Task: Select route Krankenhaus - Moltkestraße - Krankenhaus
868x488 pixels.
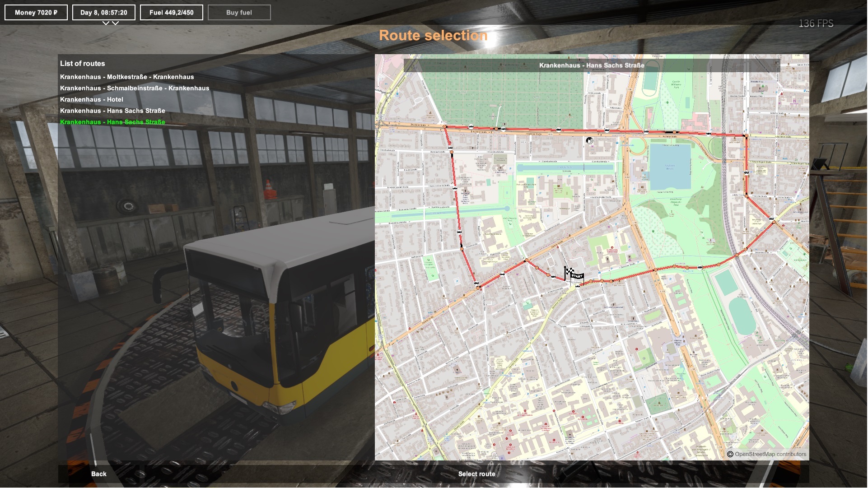Action: (127, 77)
